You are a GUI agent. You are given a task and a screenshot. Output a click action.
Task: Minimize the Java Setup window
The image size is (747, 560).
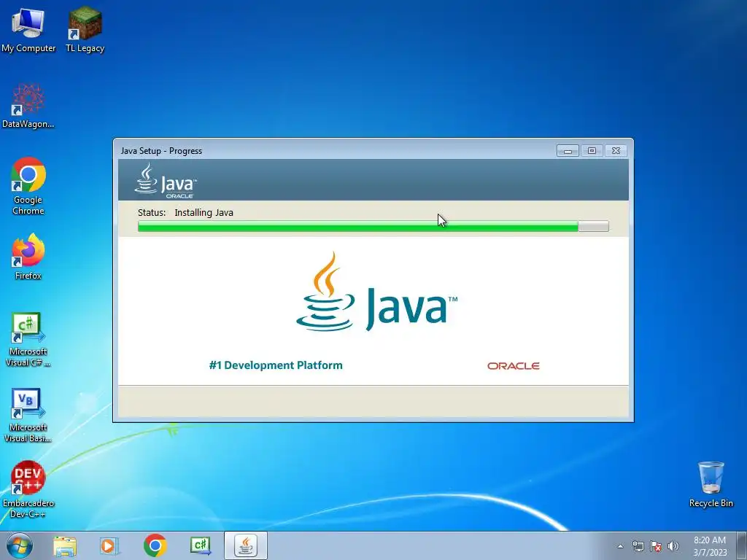568,150
